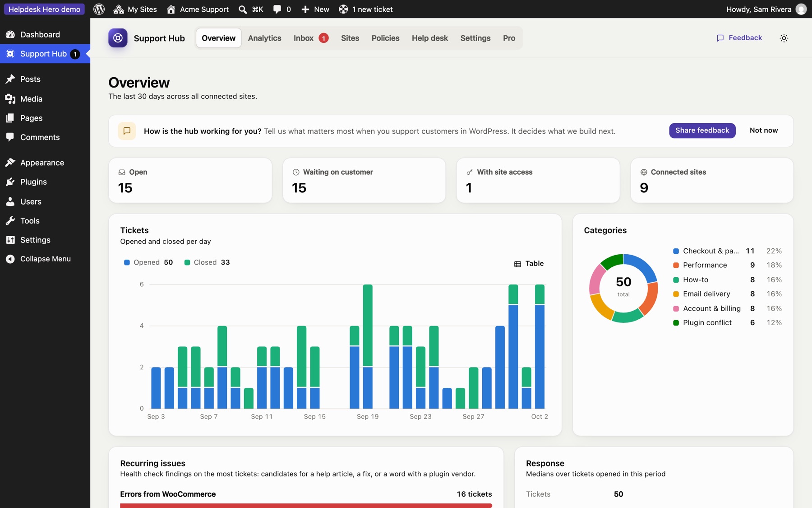This screenshot has height=508, width=812.
Task: Open Support Hub Settings tab
Action: [x=475, y=38]
